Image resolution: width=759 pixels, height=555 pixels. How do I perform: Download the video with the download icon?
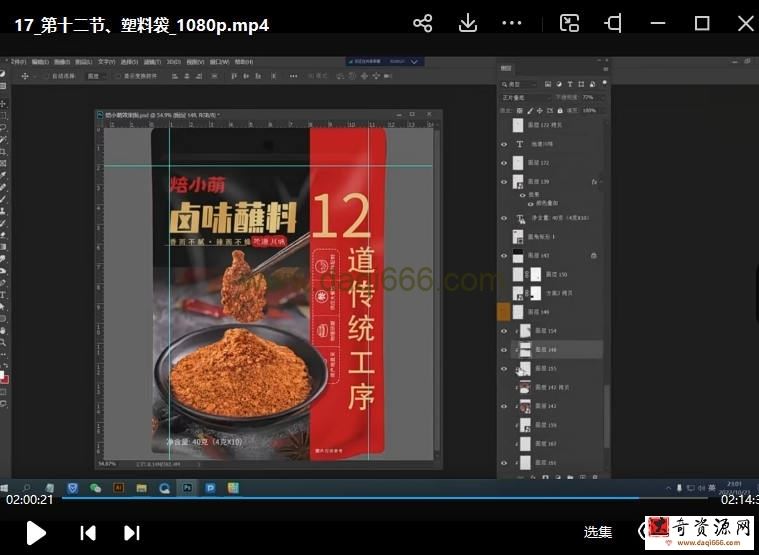[468, 23]
